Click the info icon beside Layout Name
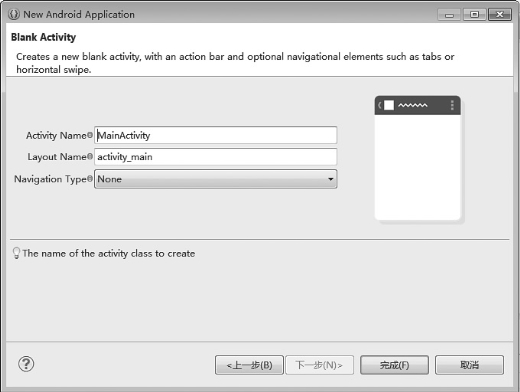This screenshot has width=520, height=392. [x=90, y=156]
